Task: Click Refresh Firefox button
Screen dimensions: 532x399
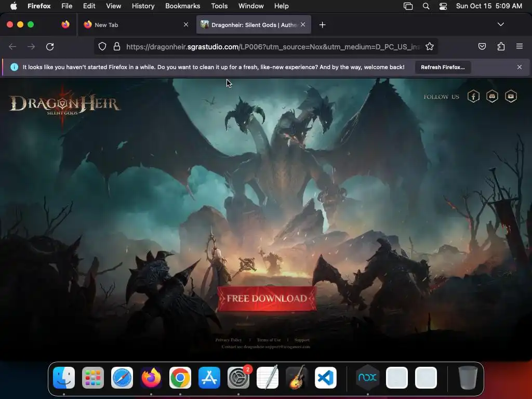Action: point(443,67)
